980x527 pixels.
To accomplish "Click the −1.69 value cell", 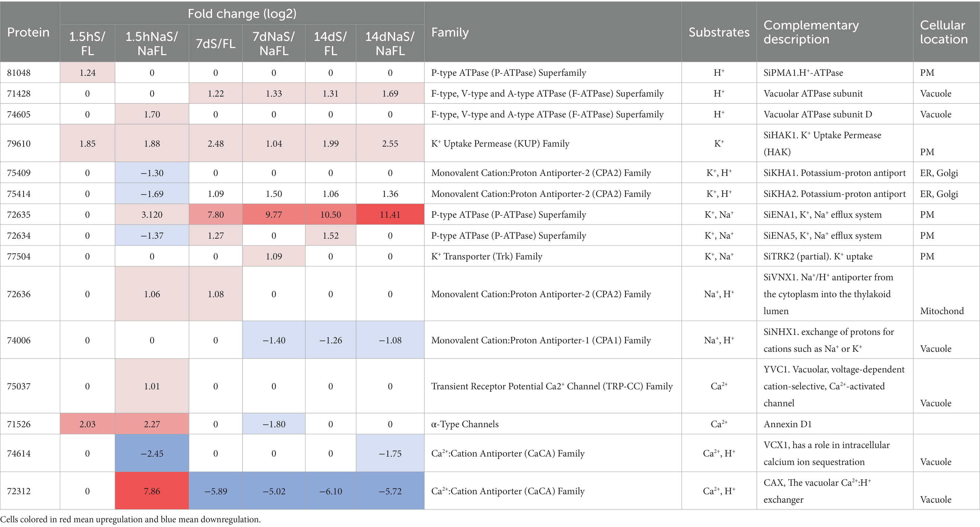I will point(152,194).
